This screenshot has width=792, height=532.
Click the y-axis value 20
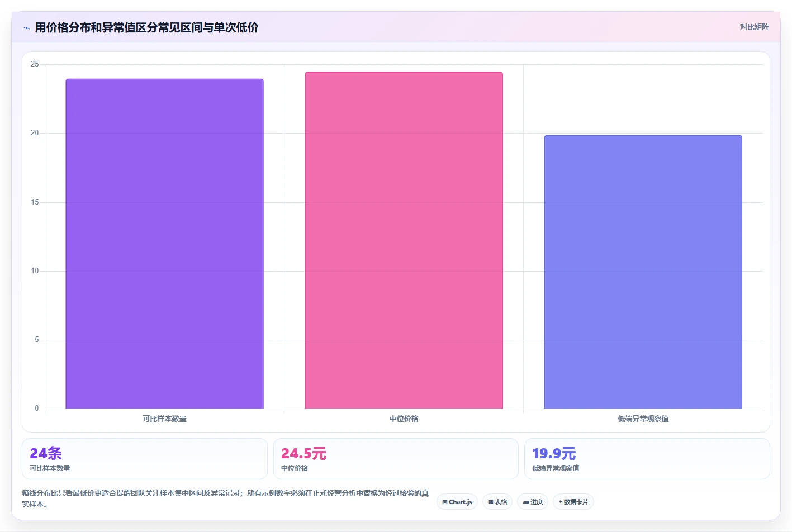35,133
